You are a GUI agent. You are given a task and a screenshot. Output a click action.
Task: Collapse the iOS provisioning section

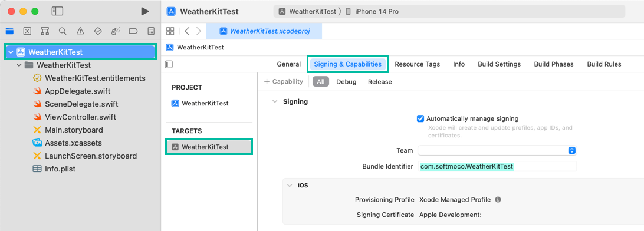click(x=289, y=185)
